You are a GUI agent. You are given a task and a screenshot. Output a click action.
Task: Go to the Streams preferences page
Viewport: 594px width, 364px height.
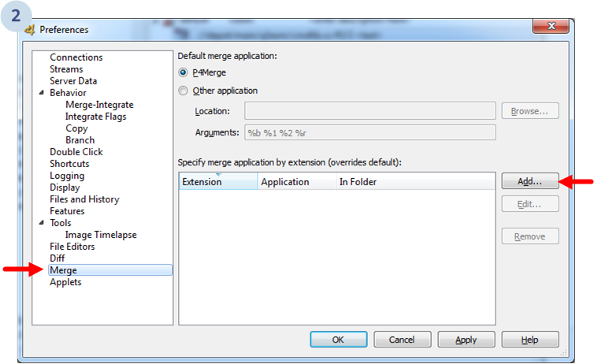click(x=66, y=69)
